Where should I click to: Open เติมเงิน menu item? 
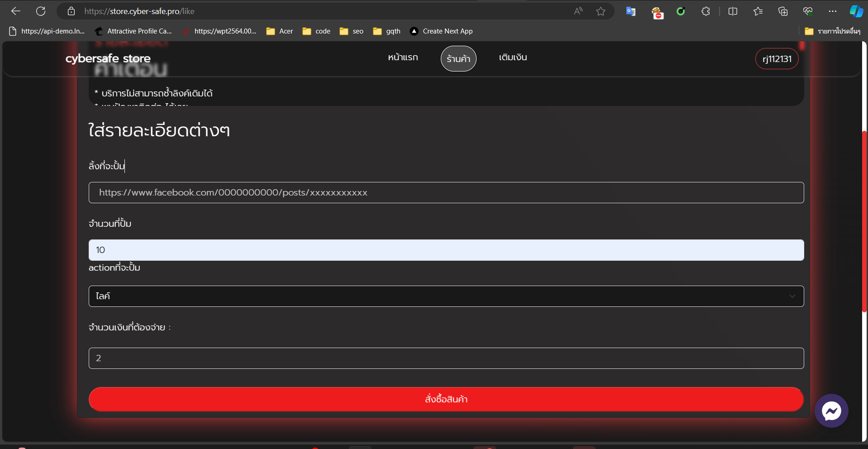[513, 57]
